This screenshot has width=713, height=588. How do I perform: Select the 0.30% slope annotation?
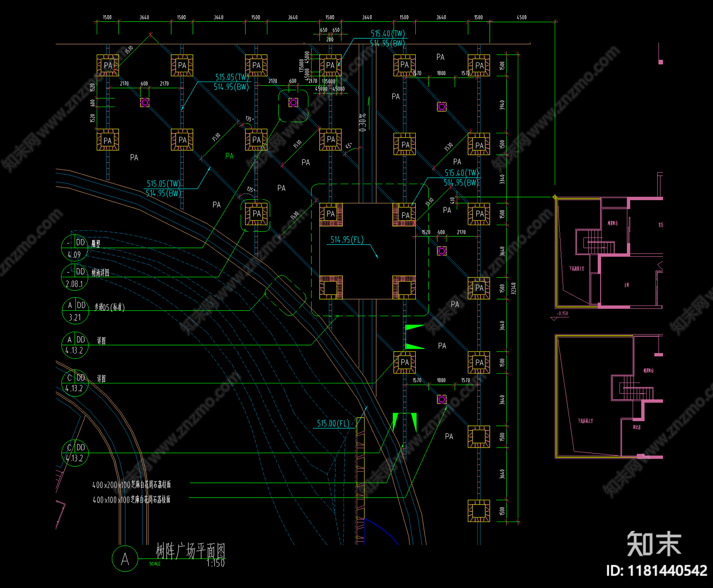363,122
